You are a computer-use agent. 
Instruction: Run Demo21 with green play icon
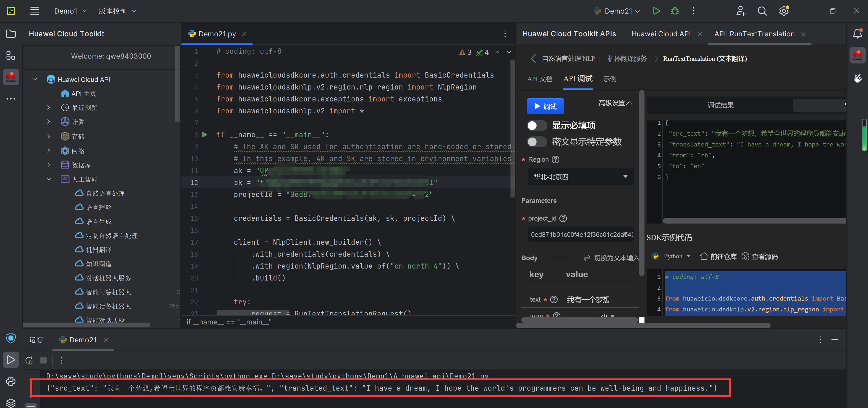[656, 11]
